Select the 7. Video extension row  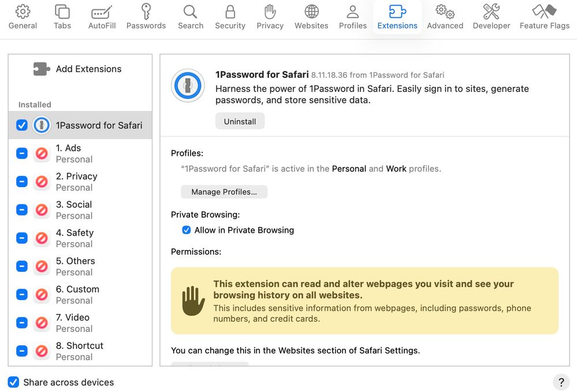point(87,323)
